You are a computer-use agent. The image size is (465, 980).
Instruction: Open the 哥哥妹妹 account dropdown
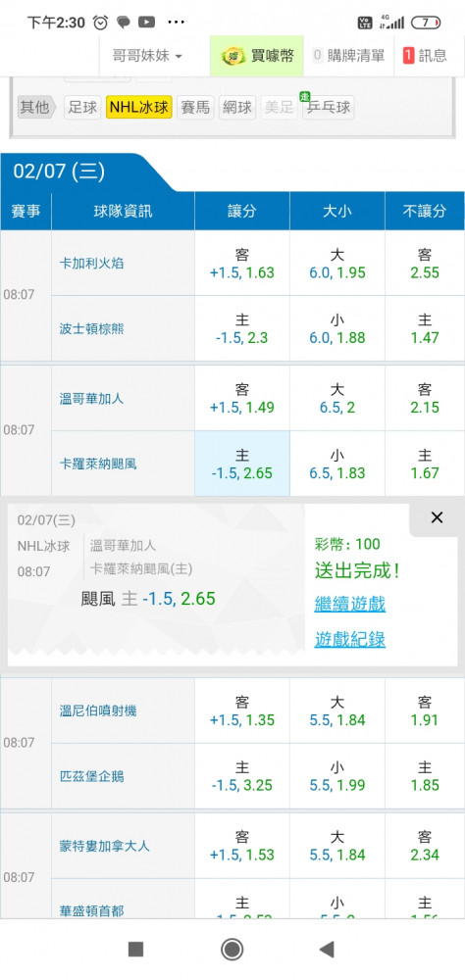point(148,56)
